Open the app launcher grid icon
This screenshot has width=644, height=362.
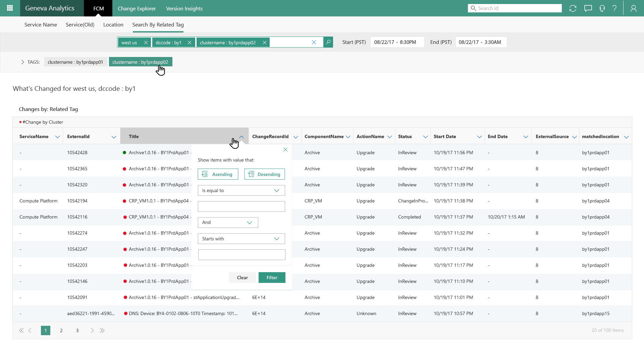click(10, 8)
